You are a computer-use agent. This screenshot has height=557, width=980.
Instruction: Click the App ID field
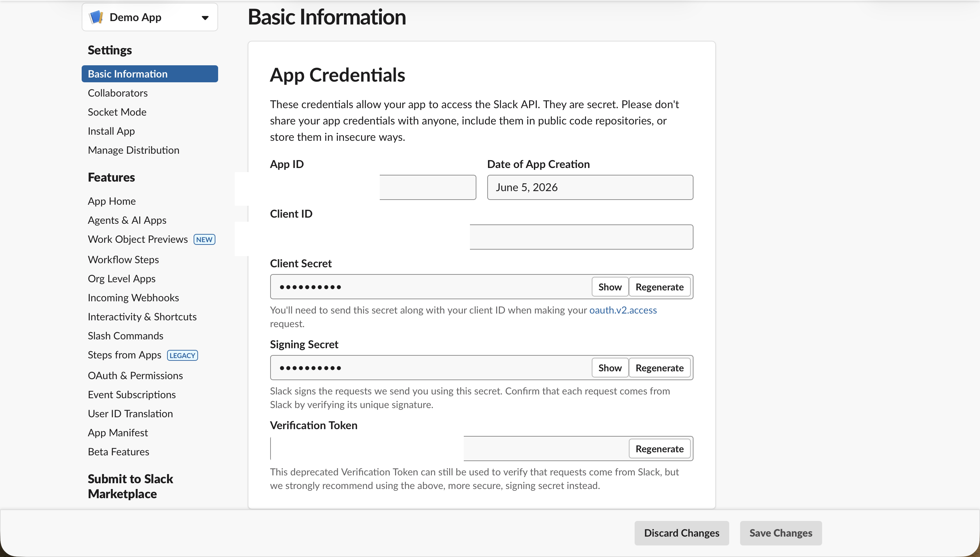(x=373, y=187)
